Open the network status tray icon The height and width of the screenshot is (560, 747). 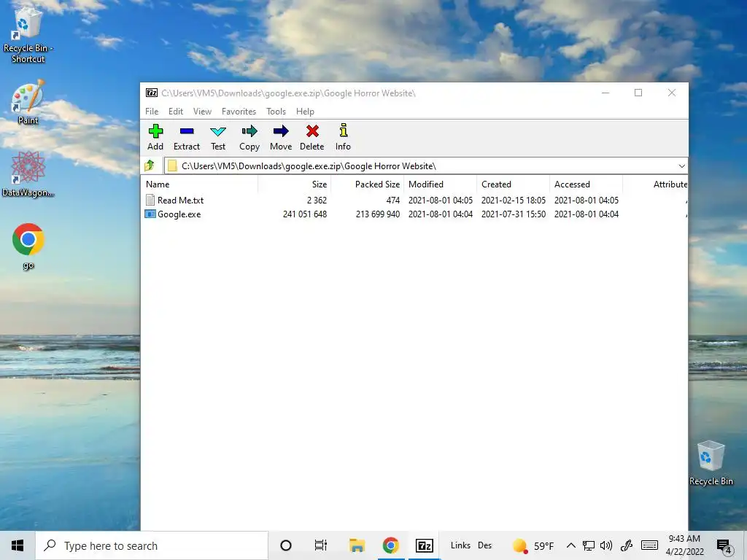589,545
